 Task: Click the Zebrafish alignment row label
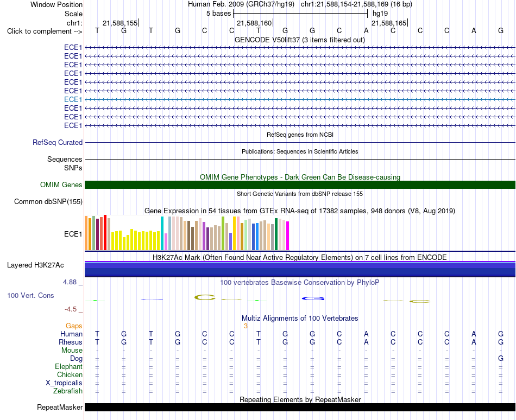click(x=68, y=391)
